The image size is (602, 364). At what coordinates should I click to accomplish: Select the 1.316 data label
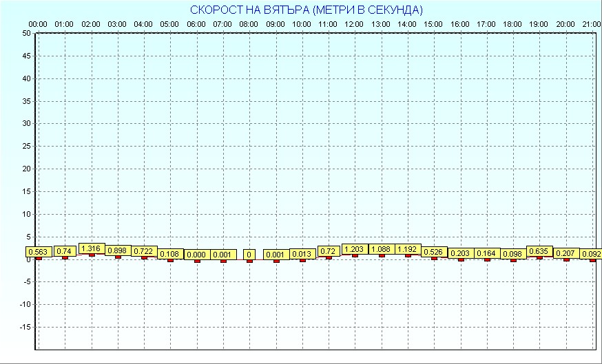click(91, 248)
